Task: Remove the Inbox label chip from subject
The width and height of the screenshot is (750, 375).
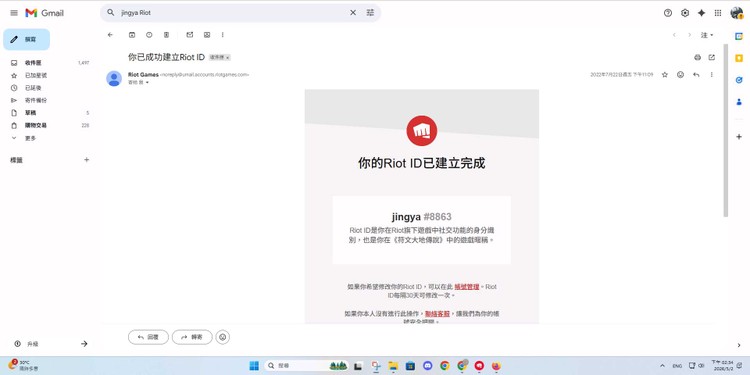Action: pos(228,57)
